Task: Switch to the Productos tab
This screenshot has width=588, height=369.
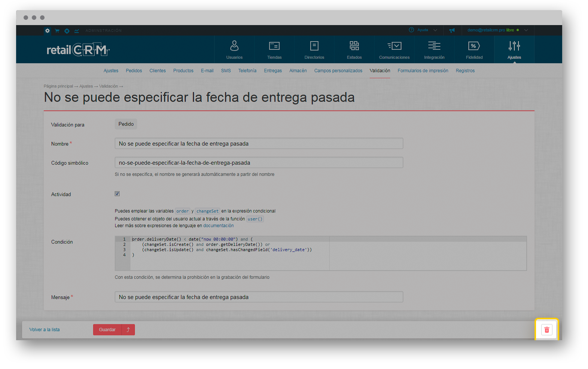Action: (183, 71)
